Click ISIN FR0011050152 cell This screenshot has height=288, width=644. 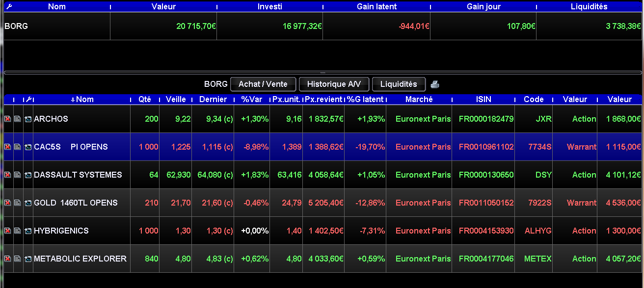[x=486, y=203]
